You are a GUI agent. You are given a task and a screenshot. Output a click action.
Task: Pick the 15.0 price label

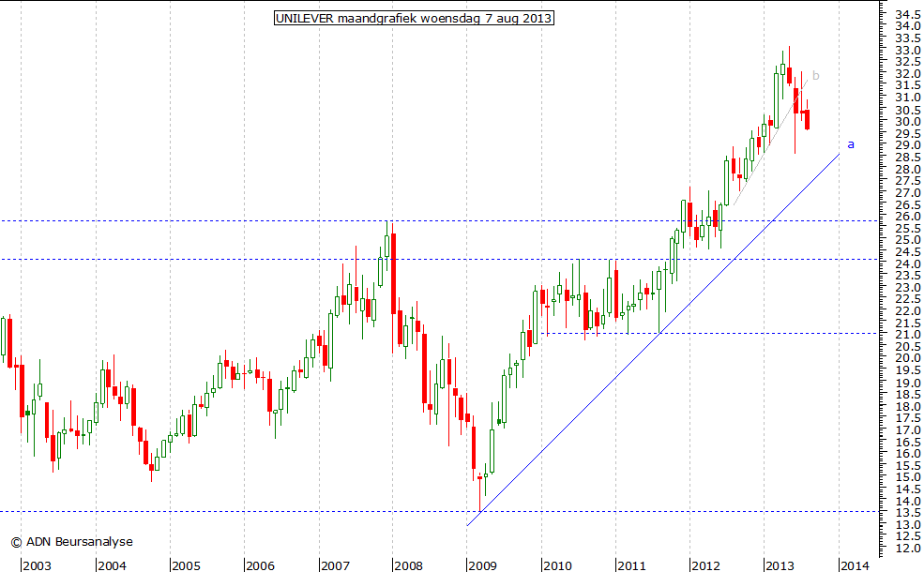(907, 477)
